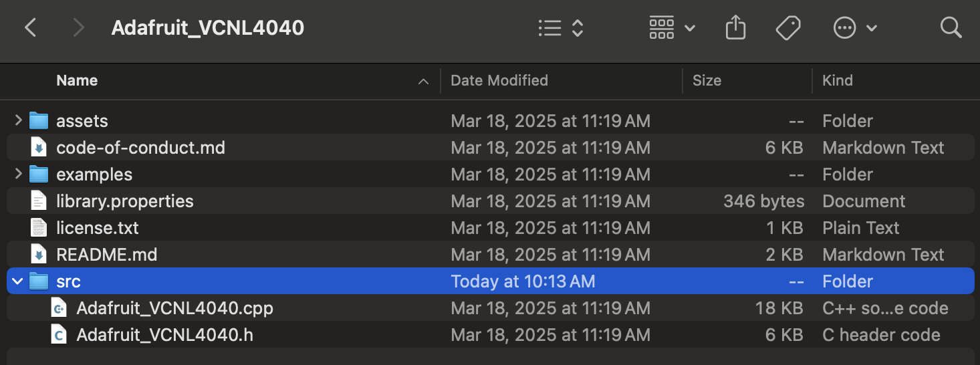Sort by Date Modified column header
This screenshot has height=365, width=980.
[499, 81]
